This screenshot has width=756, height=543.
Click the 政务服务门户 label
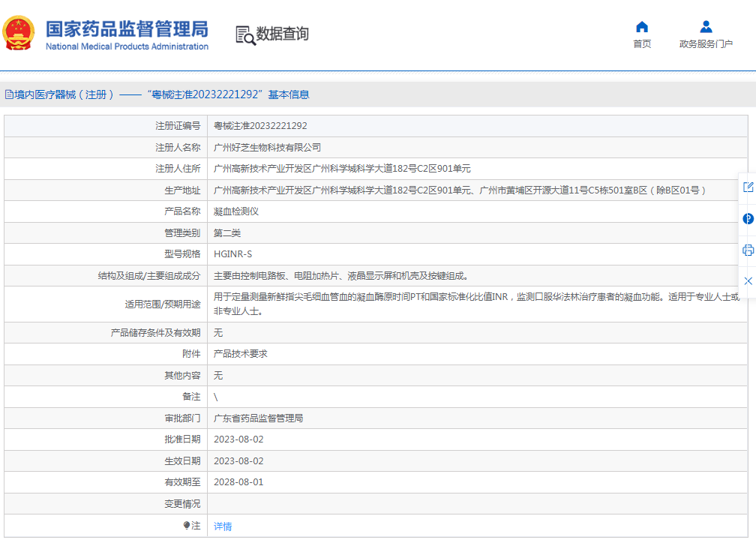(706, 44)
